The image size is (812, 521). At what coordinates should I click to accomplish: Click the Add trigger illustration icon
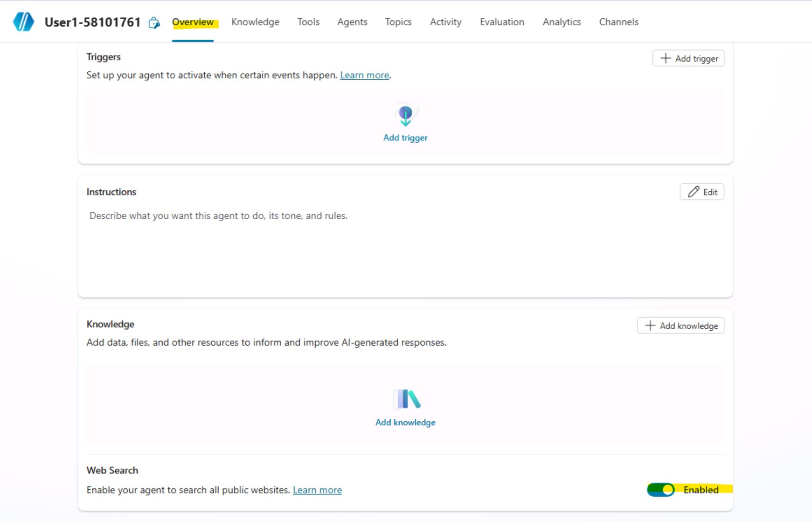(x=405, y=116)
